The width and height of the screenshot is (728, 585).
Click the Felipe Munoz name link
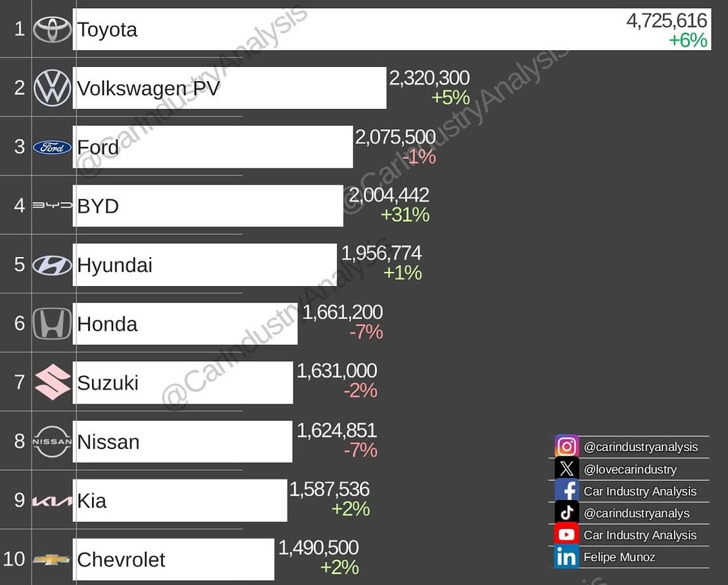pyautogui.click(x=619, y=557)
